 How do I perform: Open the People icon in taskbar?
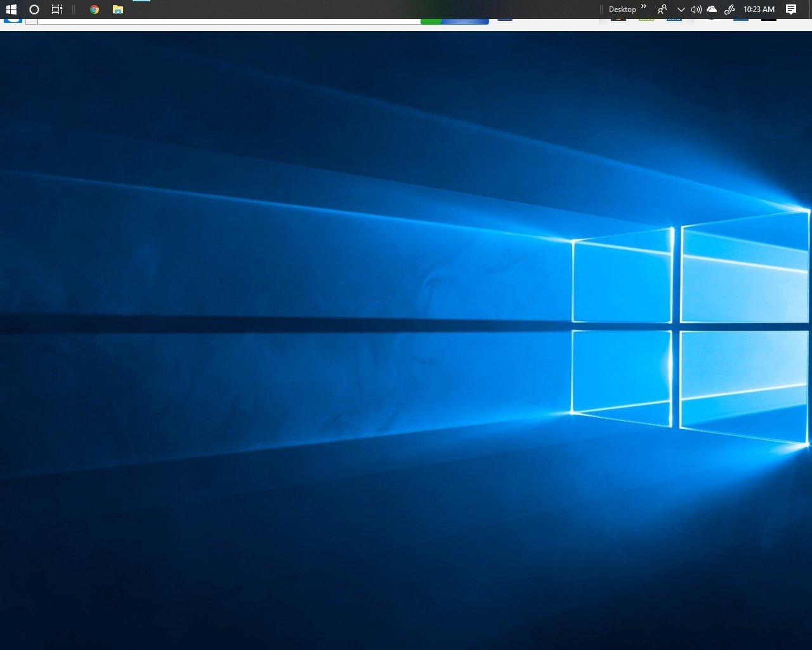(662, 10)
